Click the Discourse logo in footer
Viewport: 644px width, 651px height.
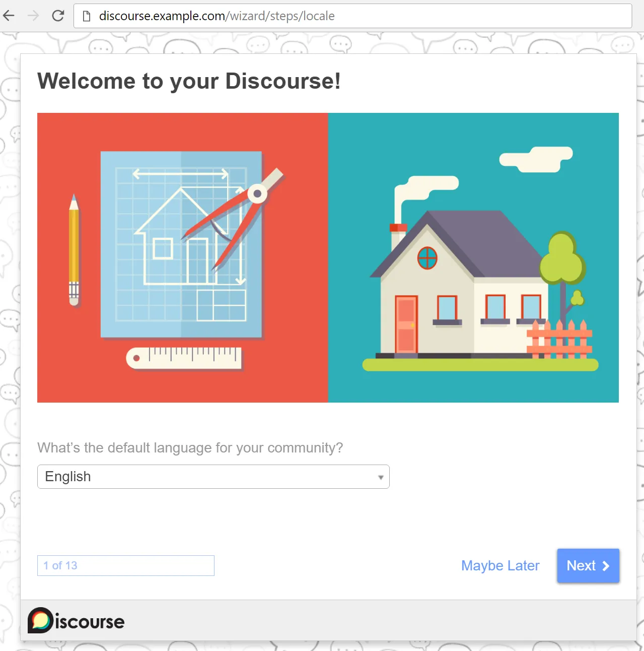76,620
